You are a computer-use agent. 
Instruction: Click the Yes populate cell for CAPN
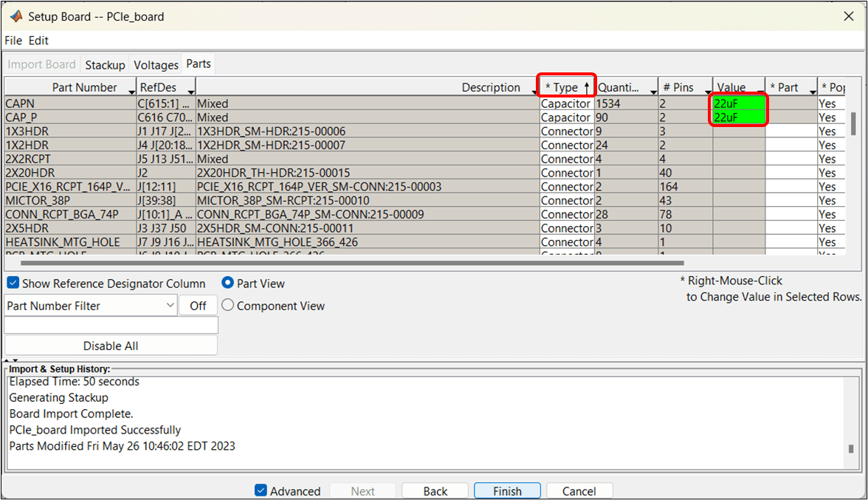tap(831, 103)
